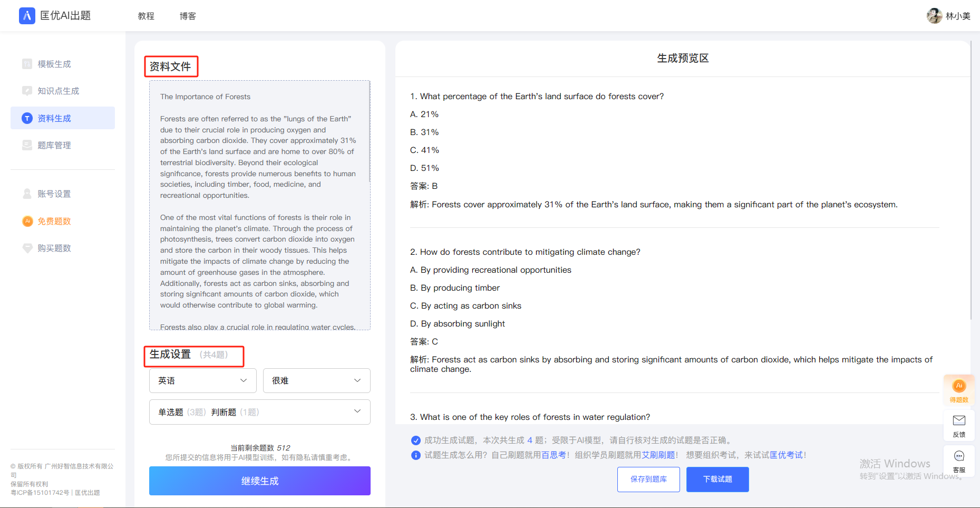Screen dimensions: 980x508
Task: Open the 反馈 envelope icon
Action: pyautogui.click(x=959, y=420)
